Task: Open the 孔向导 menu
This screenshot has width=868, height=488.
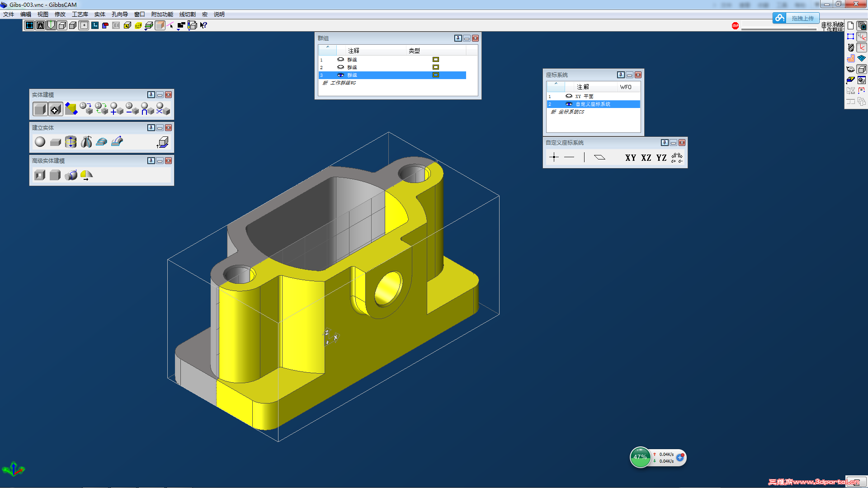Action: point(120,14)
